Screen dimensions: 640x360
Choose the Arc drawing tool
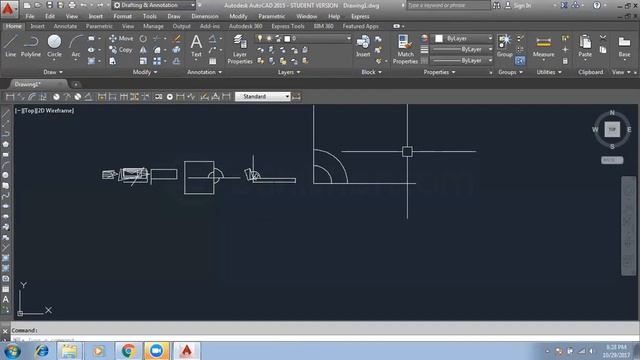pos(76,46)
